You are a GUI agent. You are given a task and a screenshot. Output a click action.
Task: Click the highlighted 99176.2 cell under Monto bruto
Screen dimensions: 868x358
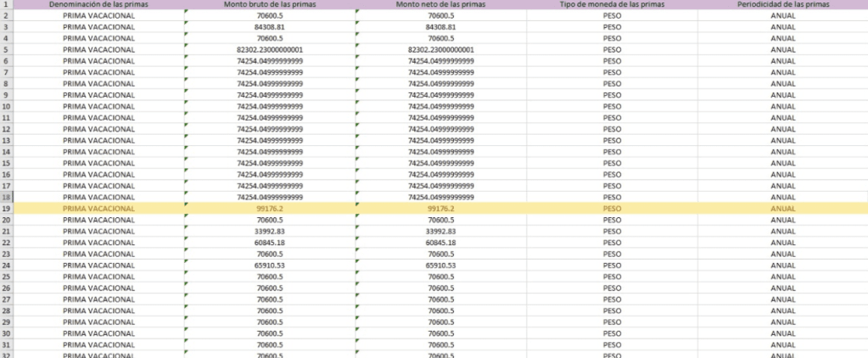tap(269, 209)
